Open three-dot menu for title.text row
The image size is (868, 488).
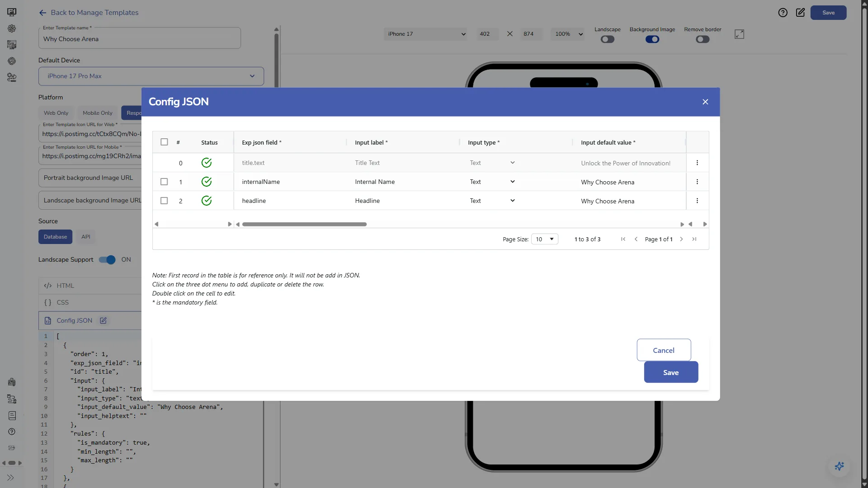pyautogui.click(x=697, y=163)
